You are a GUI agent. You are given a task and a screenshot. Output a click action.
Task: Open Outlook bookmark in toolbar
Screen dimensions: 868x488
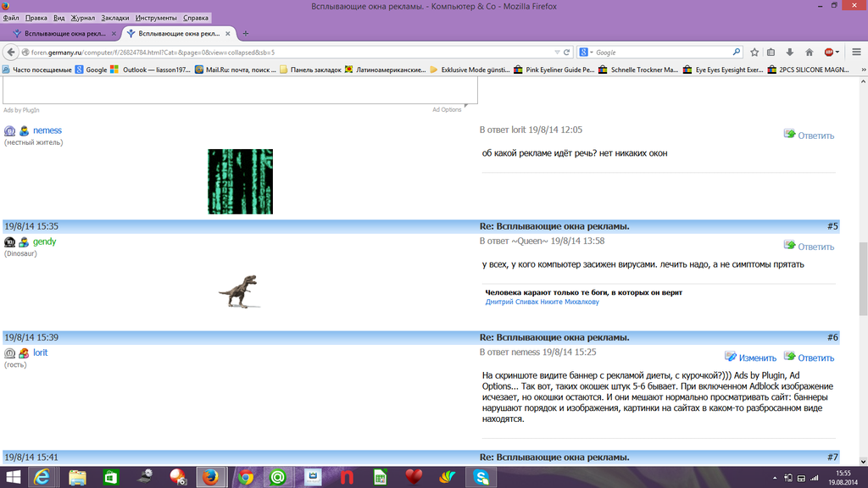point(151,69)
